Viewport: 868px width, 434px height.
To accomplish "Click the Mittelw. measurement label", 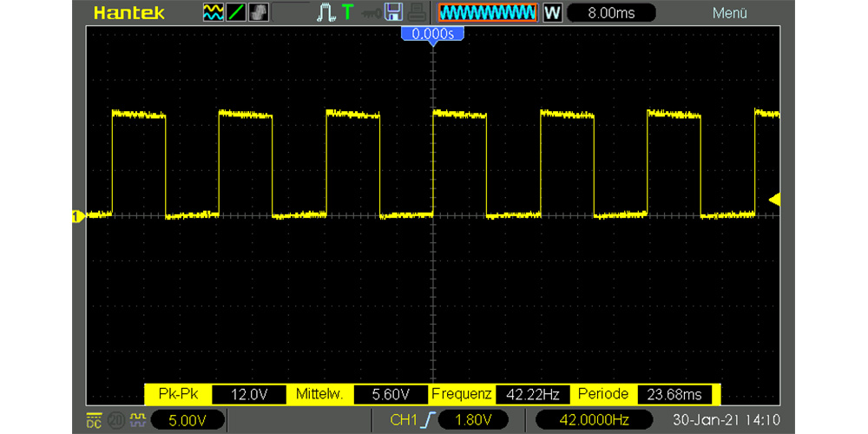I will pyautogui.click(x=320, y=394).
